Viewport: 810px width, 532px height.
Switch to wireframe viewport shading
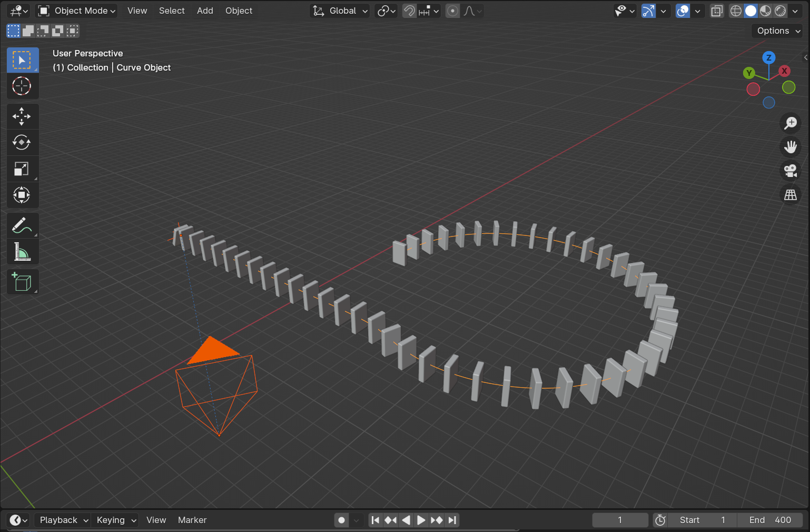pos(736,11)
